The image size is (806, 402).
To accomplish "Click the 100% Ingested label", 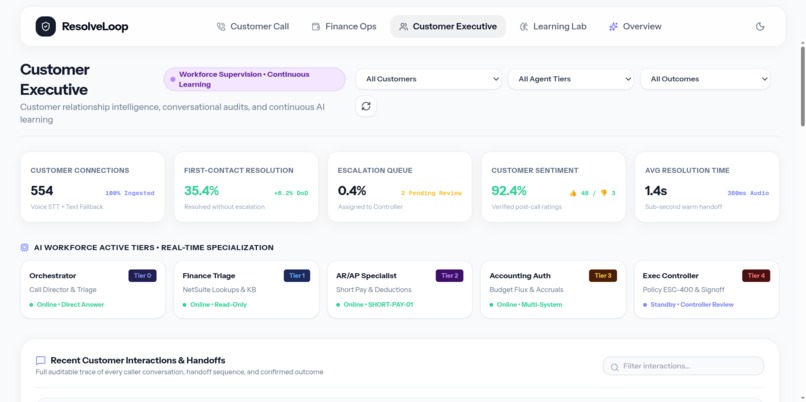I will pos(130,193).
